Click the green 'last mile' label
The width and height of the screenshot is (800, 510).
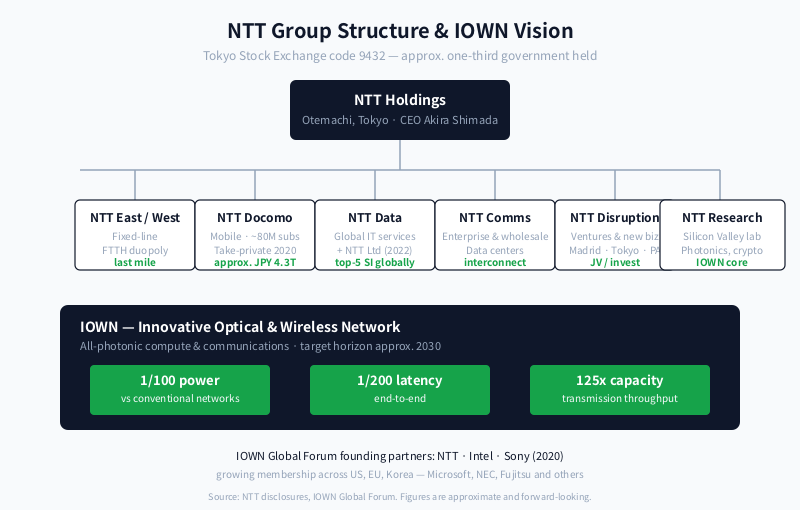pos(135,262)
